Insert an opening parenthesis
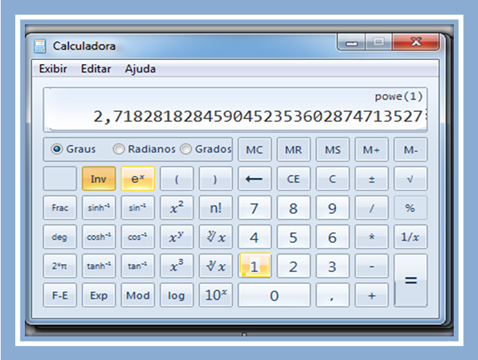Viewport: 478px width, 360px height. click(177, 179)
